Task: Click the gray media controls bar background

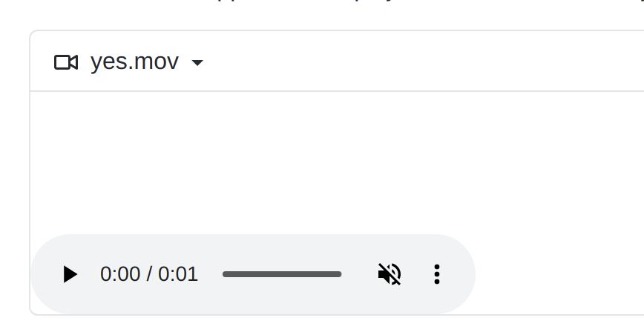Action: click(x=253, y=250)
